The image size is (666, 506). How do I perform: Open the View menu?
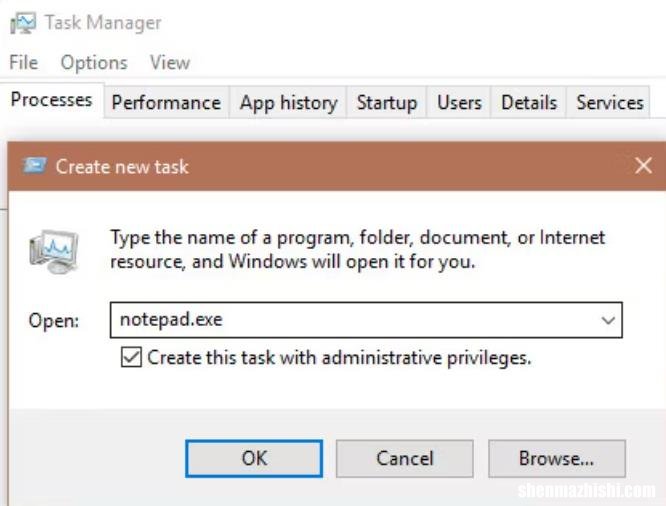[x=170, y=63]
